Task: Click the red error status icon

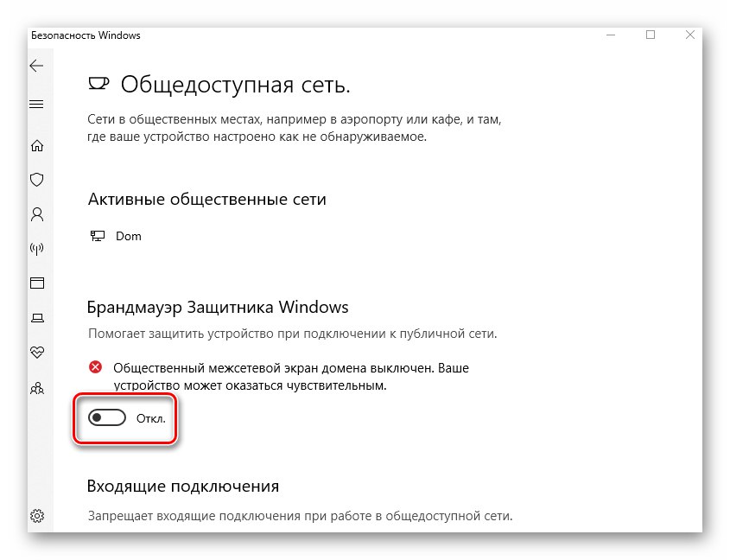Action: click(x=95, y=367)
